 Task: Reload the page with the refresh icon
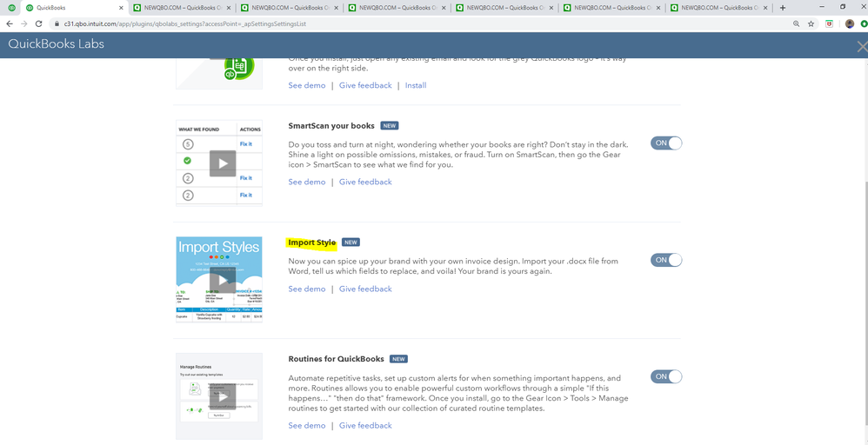39,23
